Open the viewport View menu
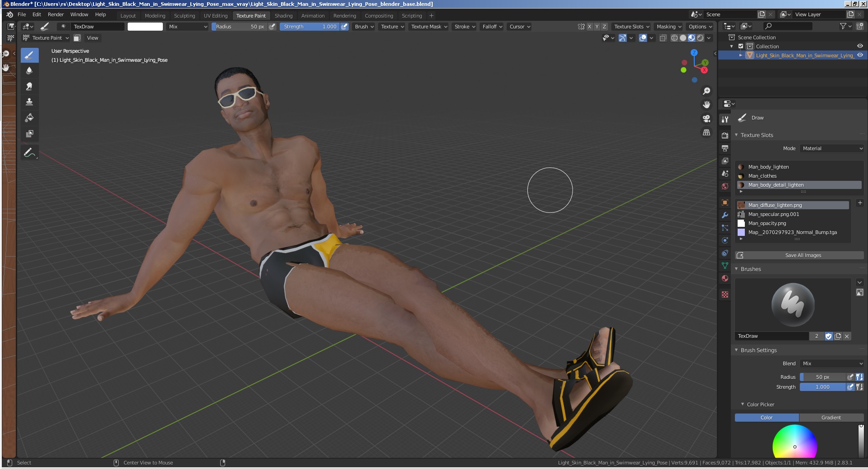The height and width of the screenshot is (469, 868). click(x=92, y=38)
